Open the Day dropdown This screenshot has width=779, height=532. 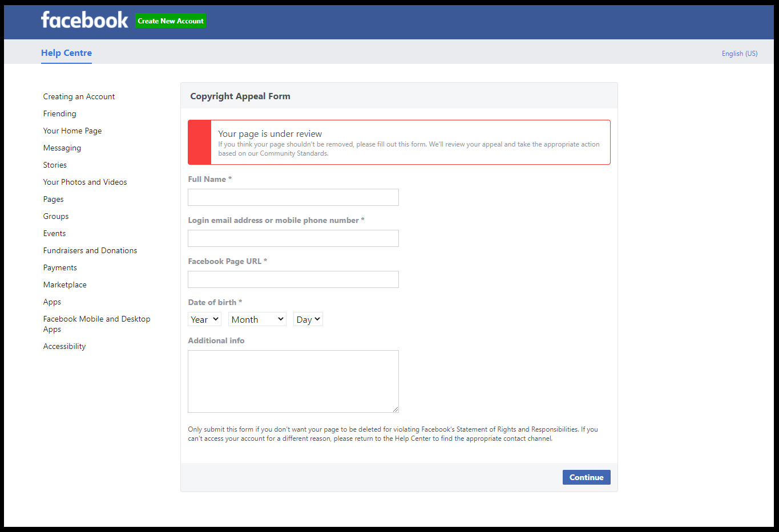[x=308, y=319]
